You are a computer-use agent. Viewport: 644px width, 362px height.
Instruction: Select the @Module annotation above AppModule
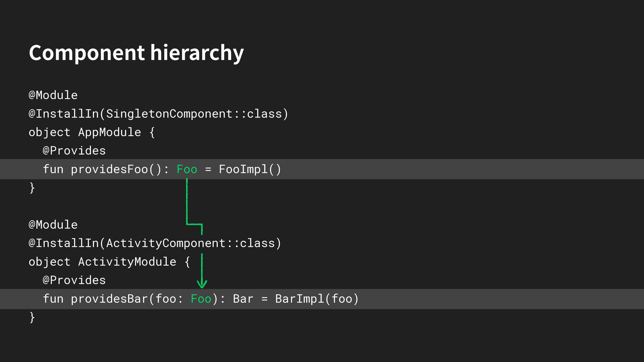[x=53, y=95]
